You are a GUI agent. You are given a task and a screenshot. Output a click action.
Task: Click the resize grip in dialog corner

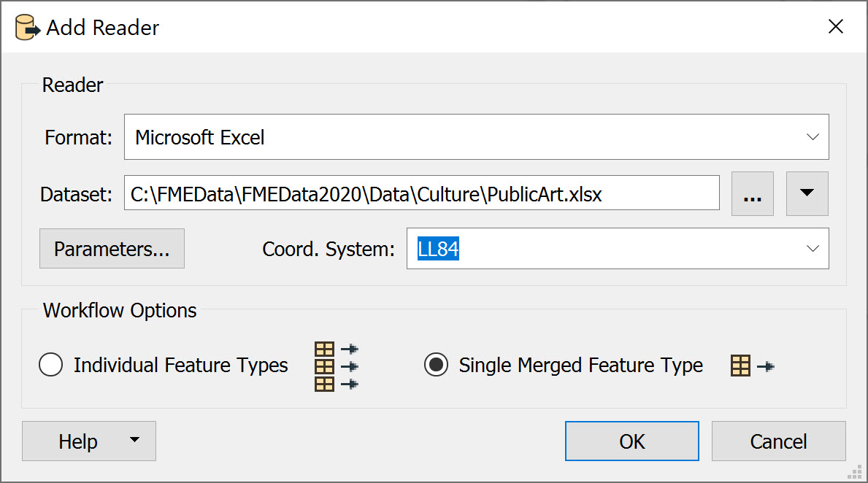856,472
